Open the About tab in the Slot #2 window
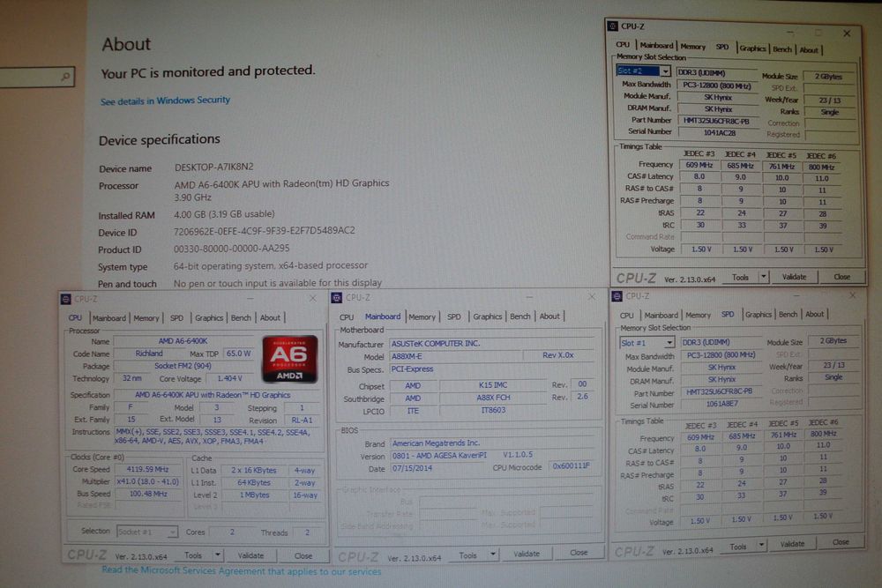The image size is (882, 588). click(809, 50)
